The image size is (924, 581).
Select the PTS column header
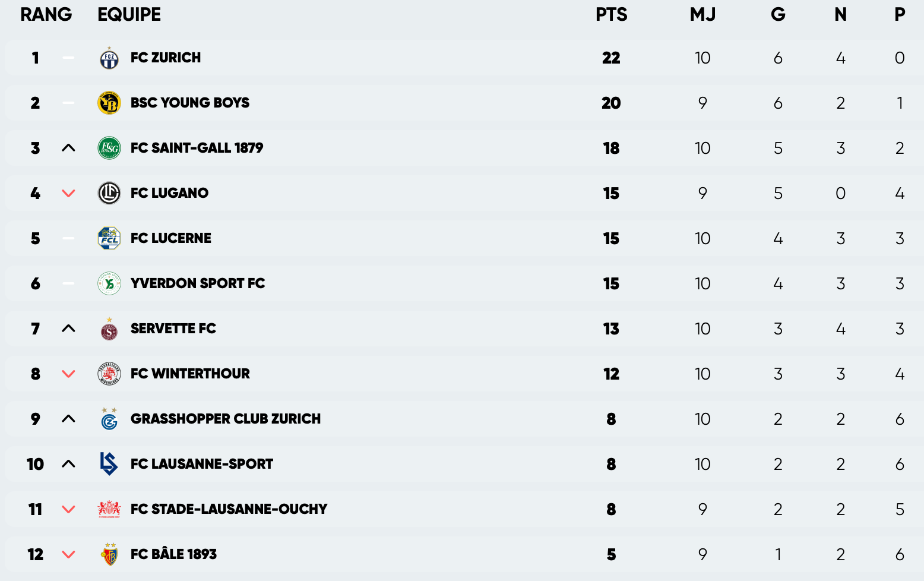click(611, 14)
